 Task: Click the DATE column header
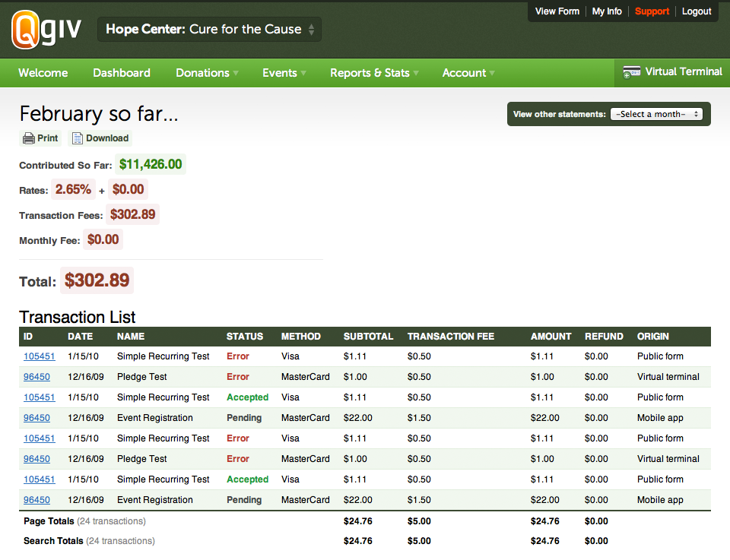[x=80, y=337]
